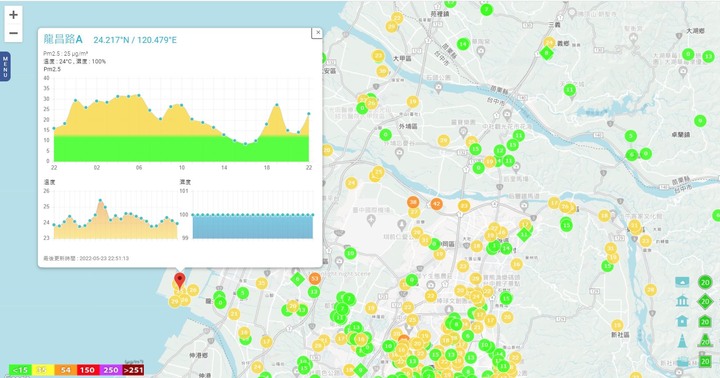Select green diamond marker left of orange 53
Image resolution: width=720 pixels, height=378 pixels.
click(298, 279)
